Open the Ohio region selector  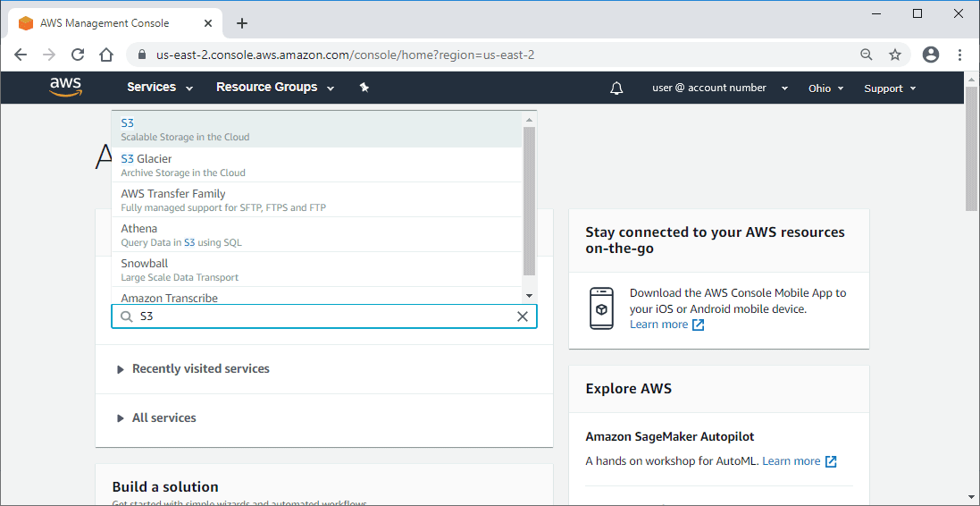(826, 89)
